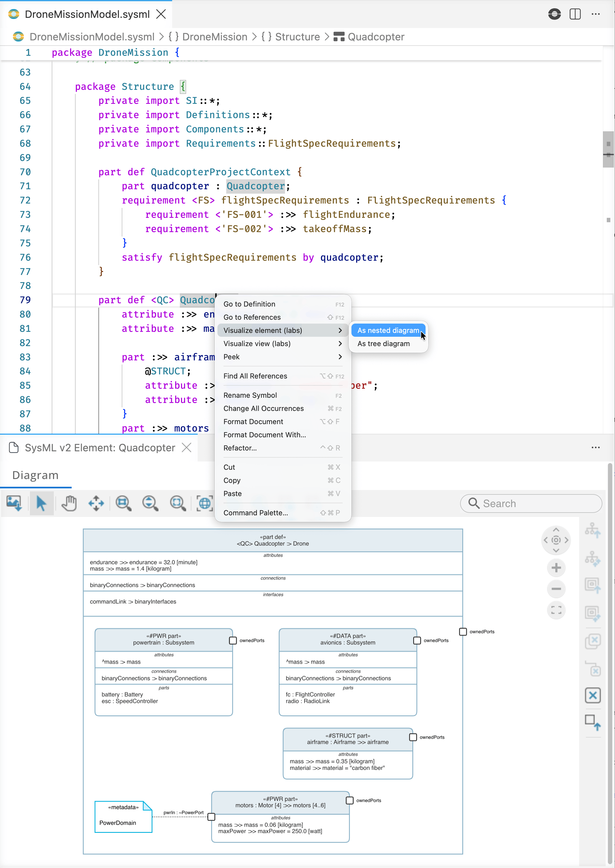Select Change All Occurrences menu item

point(283,409)
